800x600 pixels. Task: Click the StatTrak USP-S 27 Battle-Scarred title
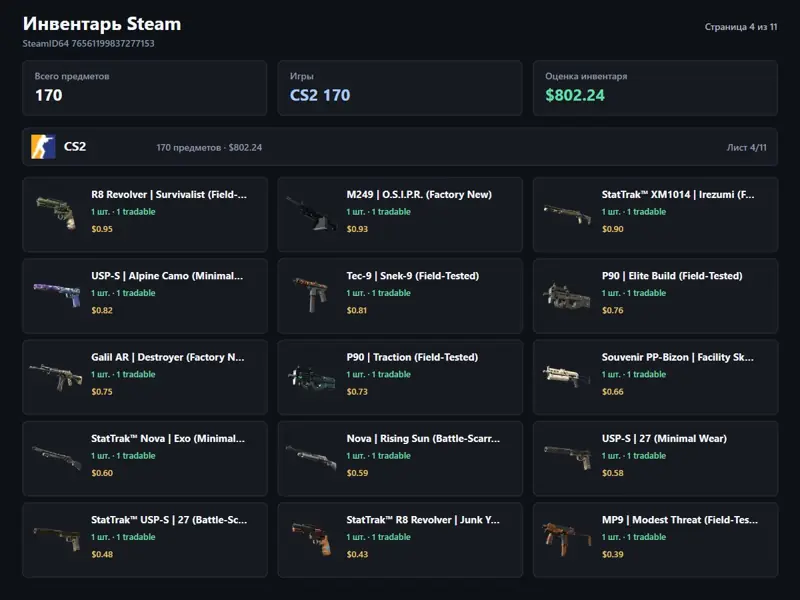point(169,520)
